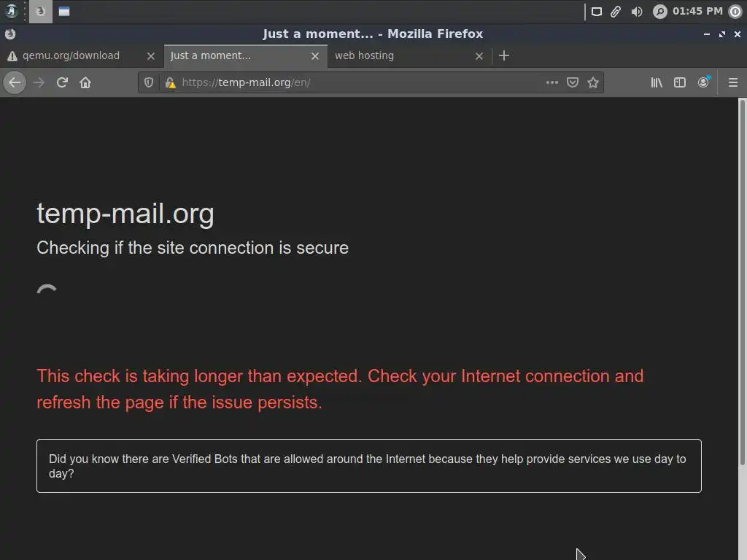The height and width of the screenshot is (560, 747).
Task: Click the 01:45 PM clock
Action: (x=697, y=11)
